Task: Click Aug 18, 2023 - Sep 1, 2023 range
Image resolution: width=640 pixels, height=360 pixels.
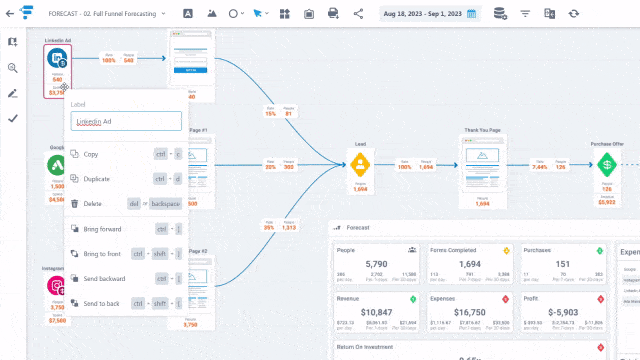Action: click(x=422, y=13)
